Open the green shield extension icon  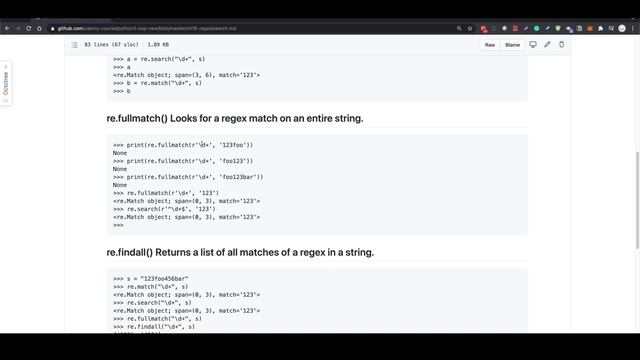tap(558, 29)
